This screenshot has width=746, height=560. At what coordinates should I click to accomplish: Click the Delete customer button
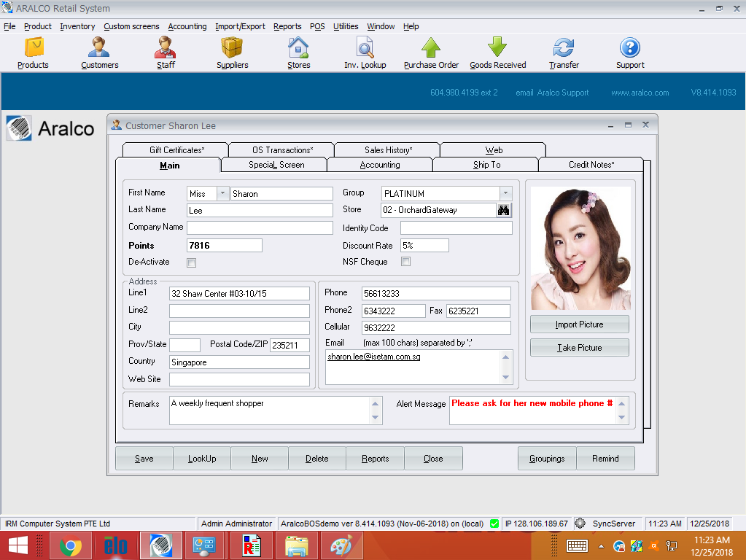point(317,458)
